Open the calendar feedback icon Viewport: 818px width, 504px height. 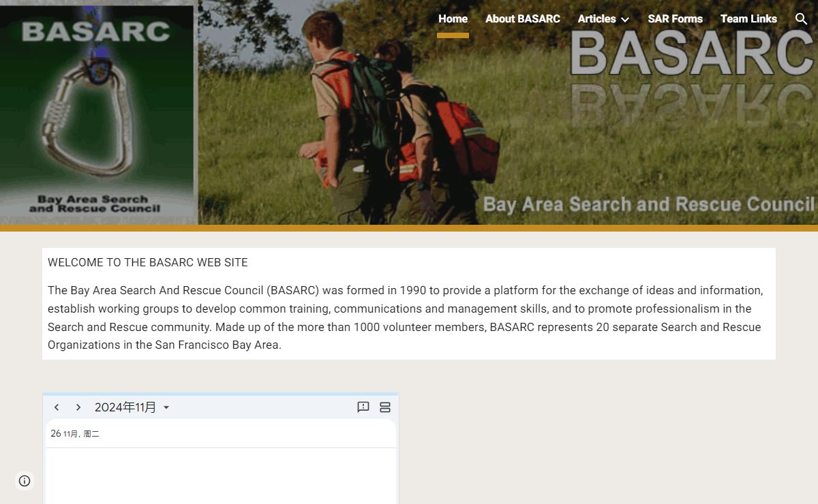point(363,407)
